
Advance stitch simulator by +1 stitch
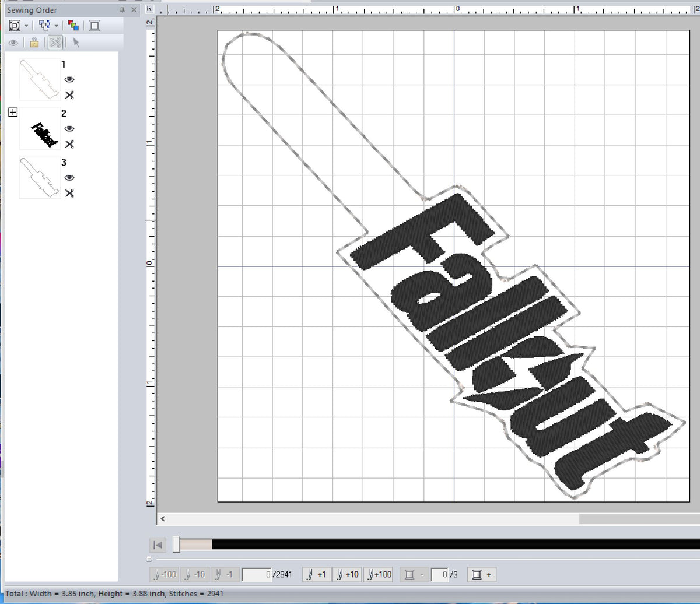pyautogui.click(x=317, y=575)
